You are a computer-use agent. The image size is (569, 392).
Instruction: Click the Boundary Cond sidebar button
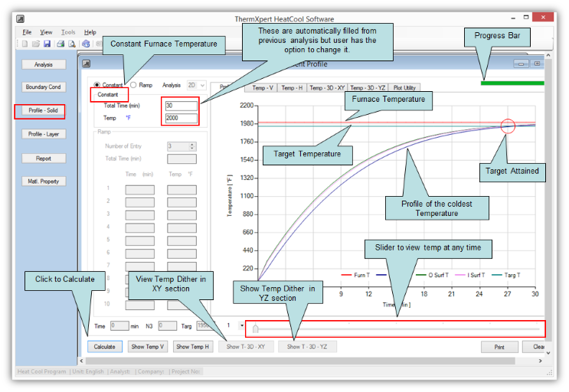pos(44,87)
